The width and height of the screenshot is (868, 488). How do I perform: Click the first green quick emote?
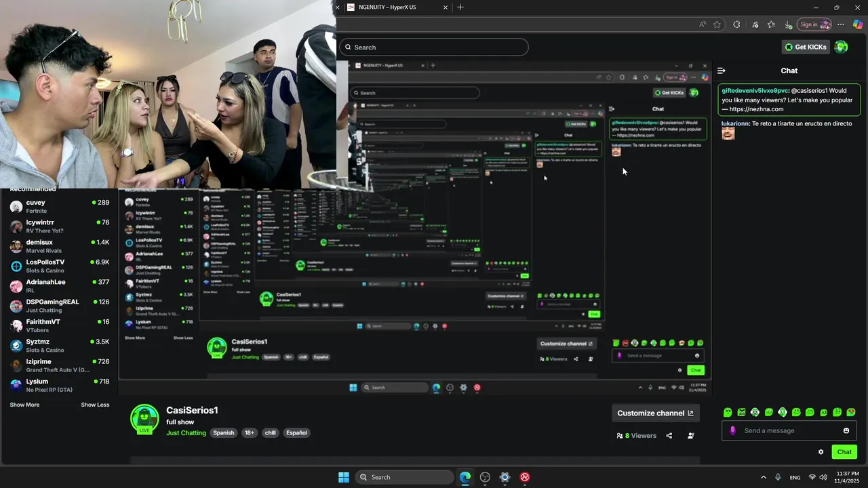click(728, 412)
